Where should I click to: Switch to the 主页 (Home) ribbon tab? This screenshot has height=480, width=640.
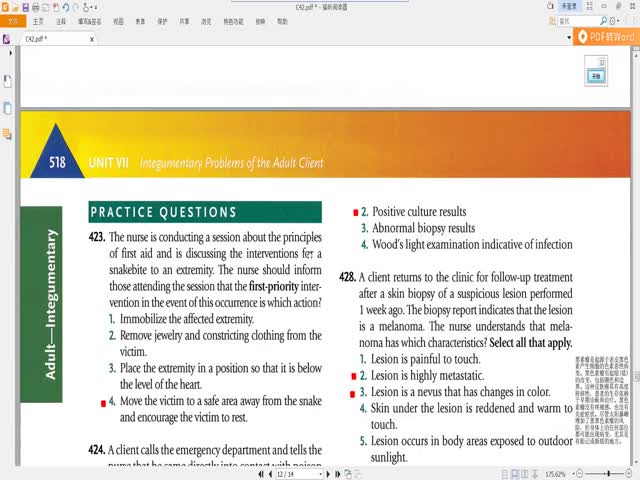coord(38,20)
